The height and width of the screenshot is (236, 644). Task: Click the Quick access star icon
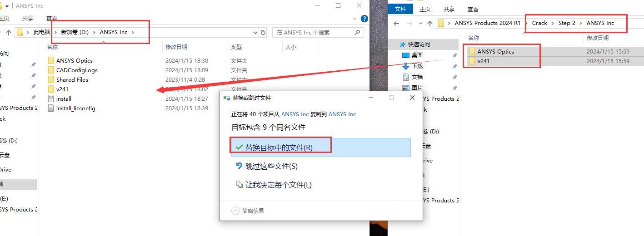click(x=402, y=44)
